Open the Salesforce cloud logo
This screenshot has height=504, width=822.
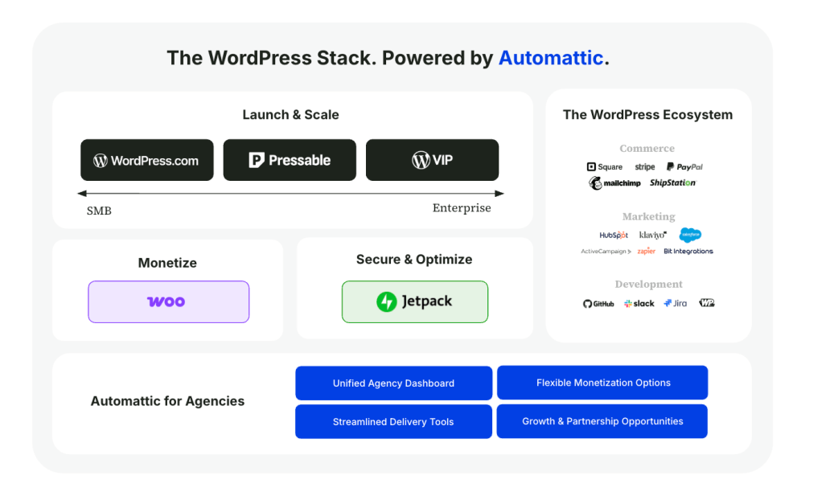point(690,235)
